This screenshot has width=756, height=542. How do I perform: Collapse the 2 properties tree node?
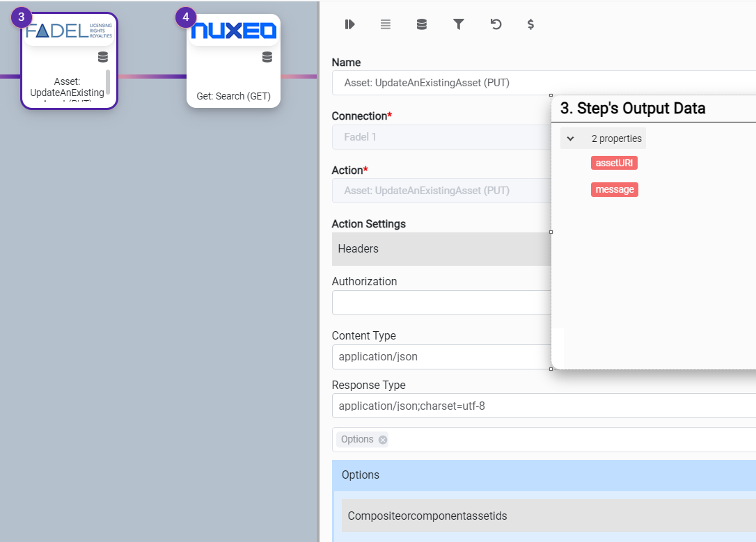pyautogui.click(x=571, y=138)
